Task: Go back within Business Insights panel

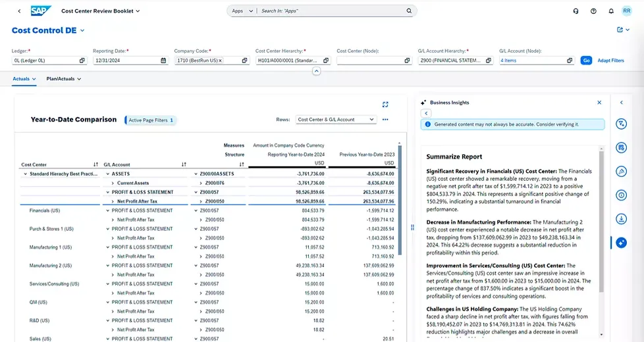Action: click(x=426, y=113)
